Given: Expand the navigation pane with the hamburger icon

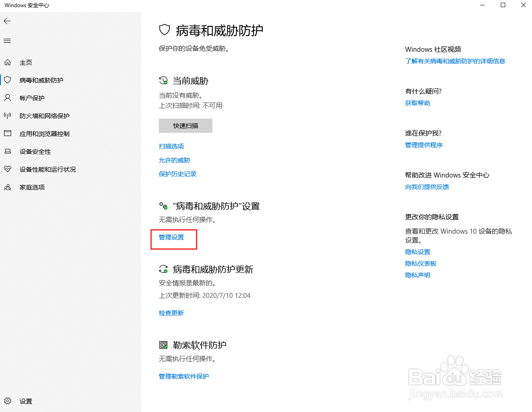Looking at the screenshot, I should [7, 41].
